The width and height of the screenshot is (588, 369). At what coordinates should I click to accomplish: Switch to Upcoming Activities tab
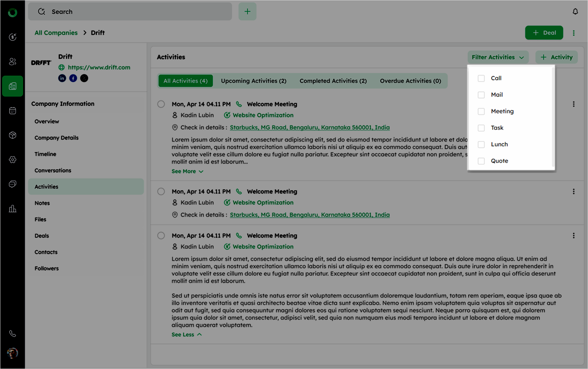[x=253, y=81]
